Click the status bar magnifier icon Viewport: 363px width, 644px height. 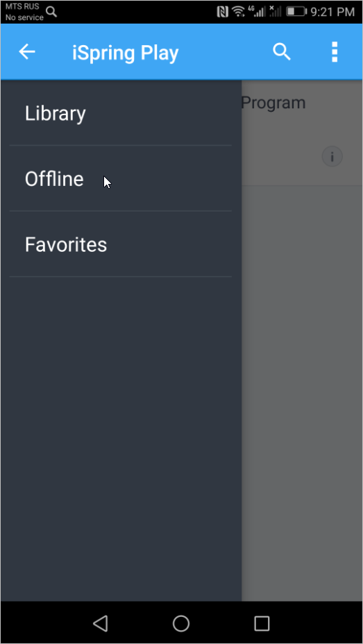click(51, 12)
